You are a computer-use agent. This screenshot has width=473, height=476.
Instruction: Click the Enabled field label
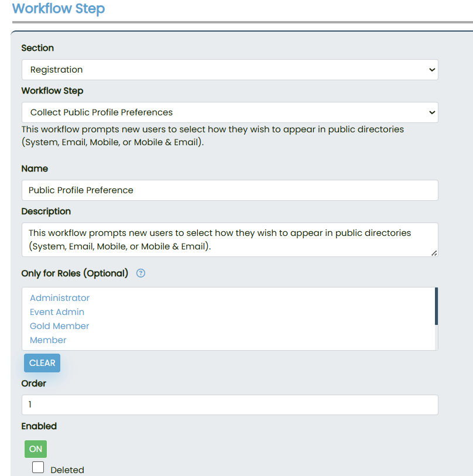[x=39, y=426]
